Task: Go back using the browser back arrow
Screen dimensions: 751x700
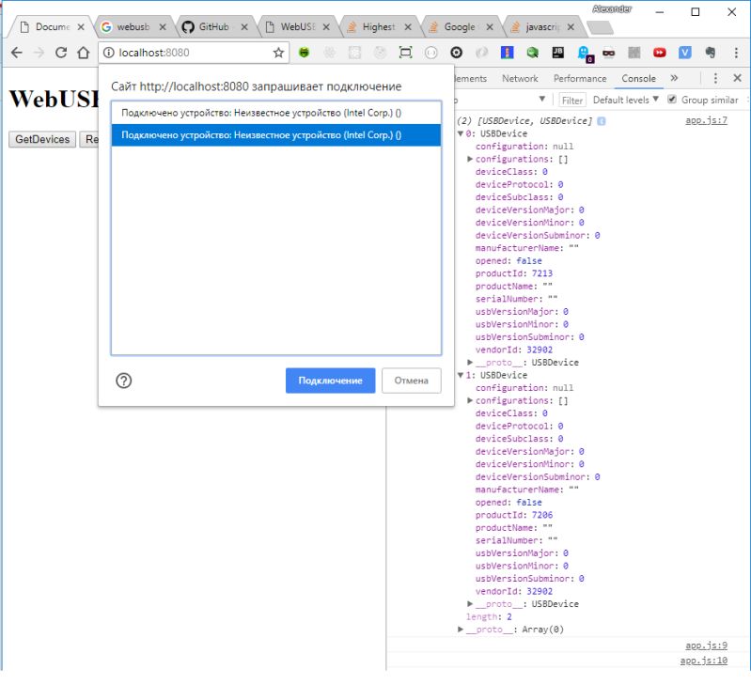Action: pos(16,53)
